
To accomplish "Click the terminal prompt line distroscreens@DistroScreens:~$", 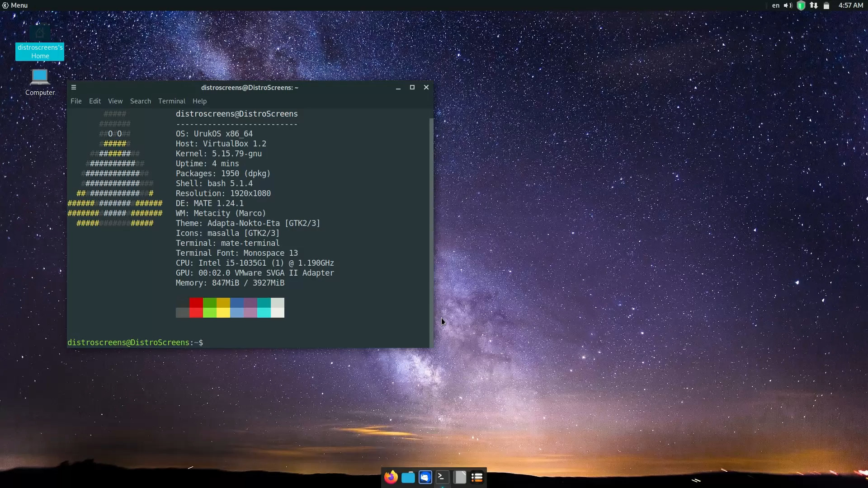I will pyautogui.click(x=135, y=343).
